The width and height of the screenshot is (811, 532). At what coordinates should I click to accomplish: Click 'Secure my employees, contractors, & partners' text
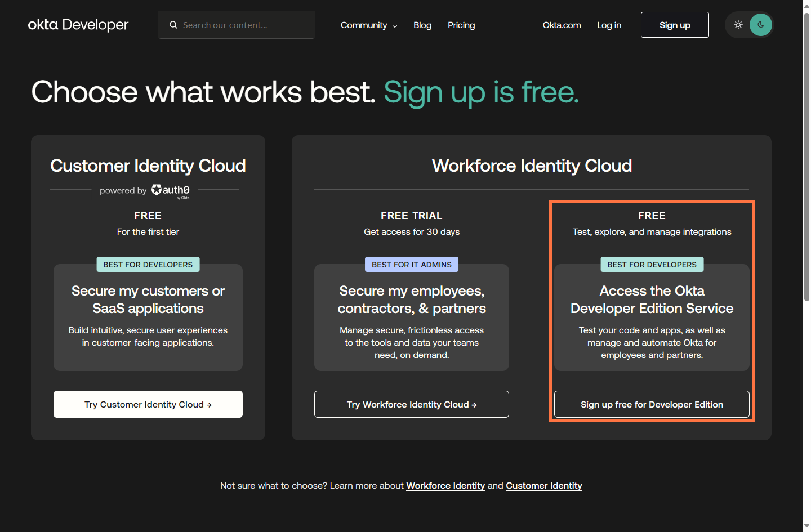coord(412,299)
